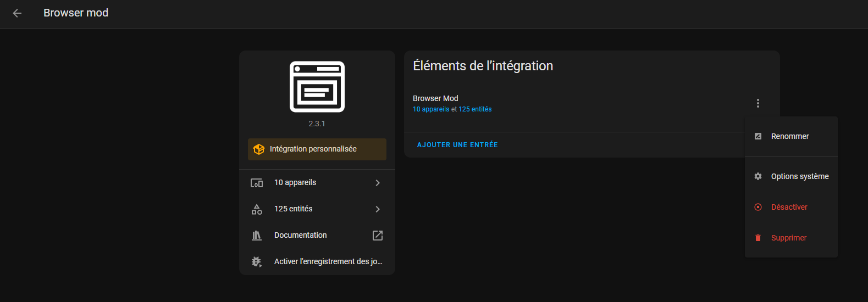The height and width of the screenshot is (302, 868).
Task: Select Renommer in the context menu
Action: coord(791,136)
